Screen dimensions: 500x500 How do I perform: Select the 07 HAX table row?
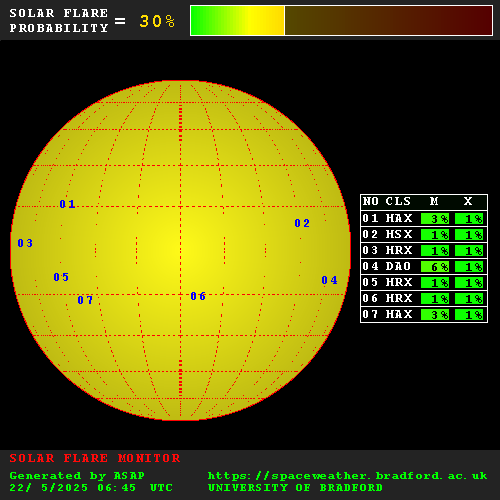coord(424,315)
